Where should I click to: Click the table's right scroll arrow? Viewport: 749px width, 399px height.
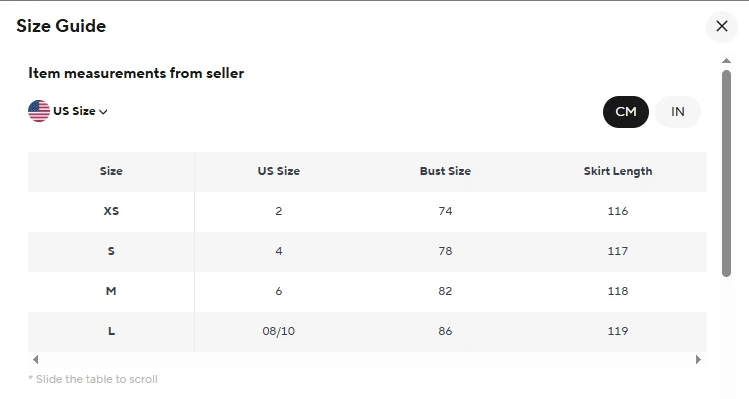(x=698, y=359)
